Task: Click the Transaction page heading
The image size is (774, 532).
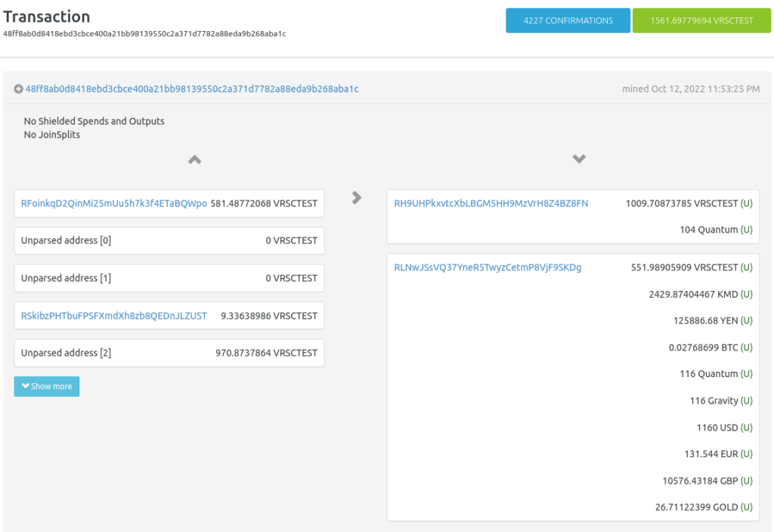Action: pyautogui.click(x=47, y=17)
